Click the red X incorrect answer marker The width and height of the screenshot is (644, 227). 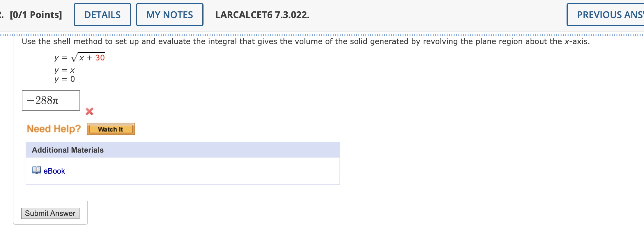click(x=90, y=111)
